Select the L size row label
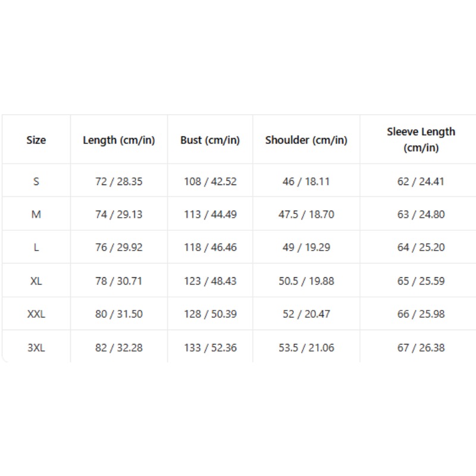476x476 pixels. 36,248
